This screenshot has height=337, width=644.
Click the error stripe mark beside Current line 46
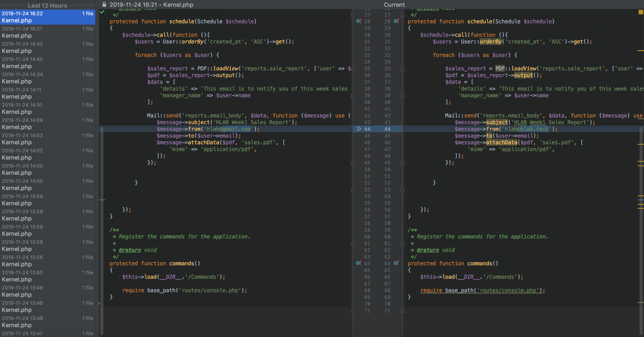point(641,144)
